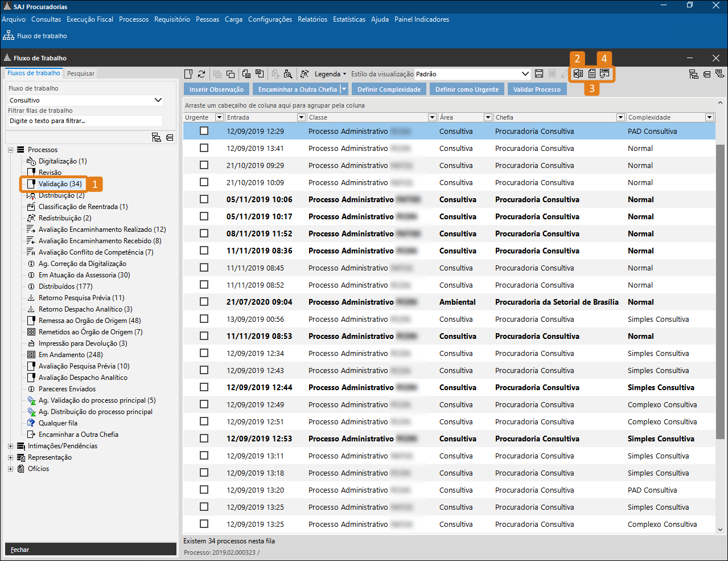Check the box for 12/09/2019 12:29 row
Screen dimensions: 728x561
click(204, 131)
